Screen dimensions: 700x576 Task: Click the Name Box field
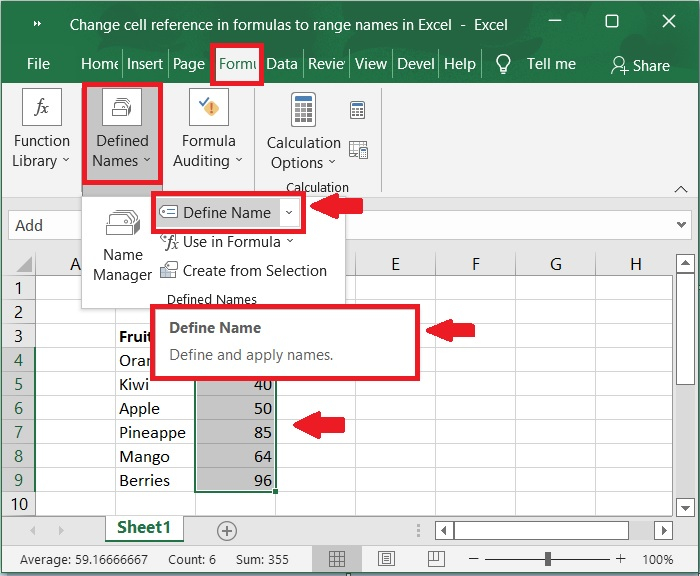coord(45,225)
